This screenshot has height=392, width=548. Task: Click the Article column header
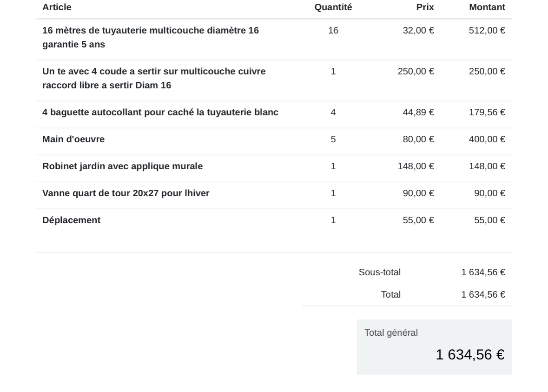57,7
